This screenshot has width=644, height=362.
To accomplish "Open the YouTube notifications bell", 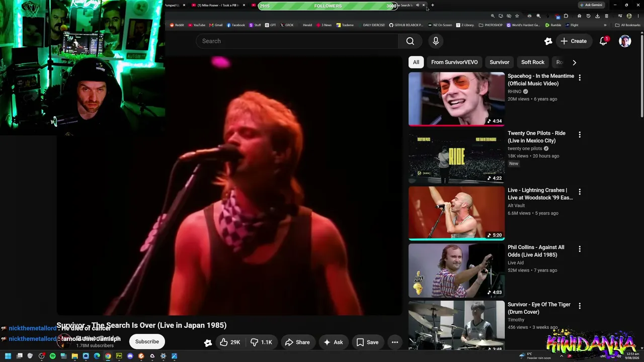I will click(x=603, y=41).
